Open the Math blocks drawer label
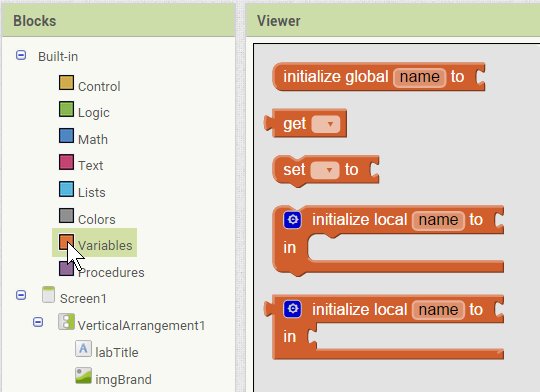This screenshot has width=540, height=392. click(x=93, y=140)
